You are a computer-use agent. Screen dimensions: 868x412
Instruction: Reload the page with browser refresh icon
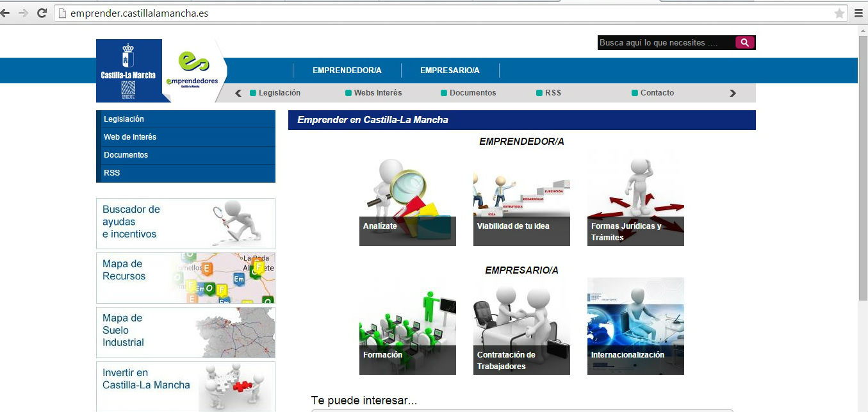pyautogui.click(x=42, y=13)
